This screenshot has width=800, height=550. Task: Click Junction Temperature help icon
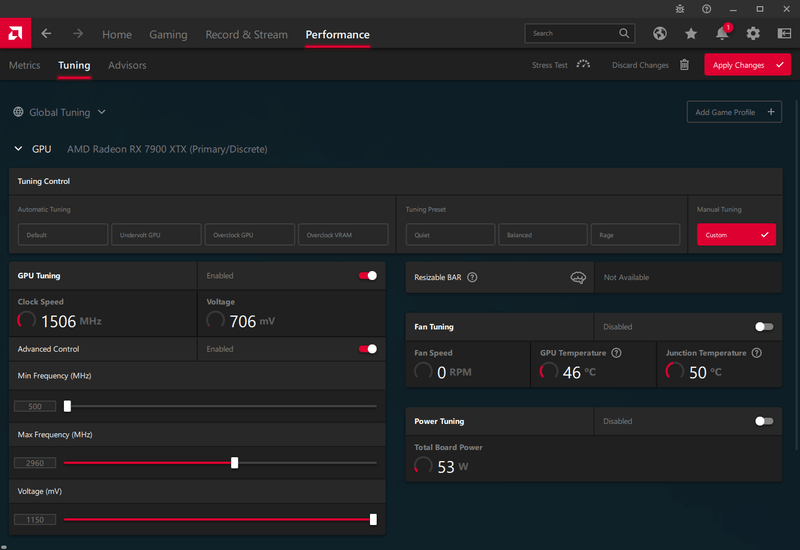point(757,353)
